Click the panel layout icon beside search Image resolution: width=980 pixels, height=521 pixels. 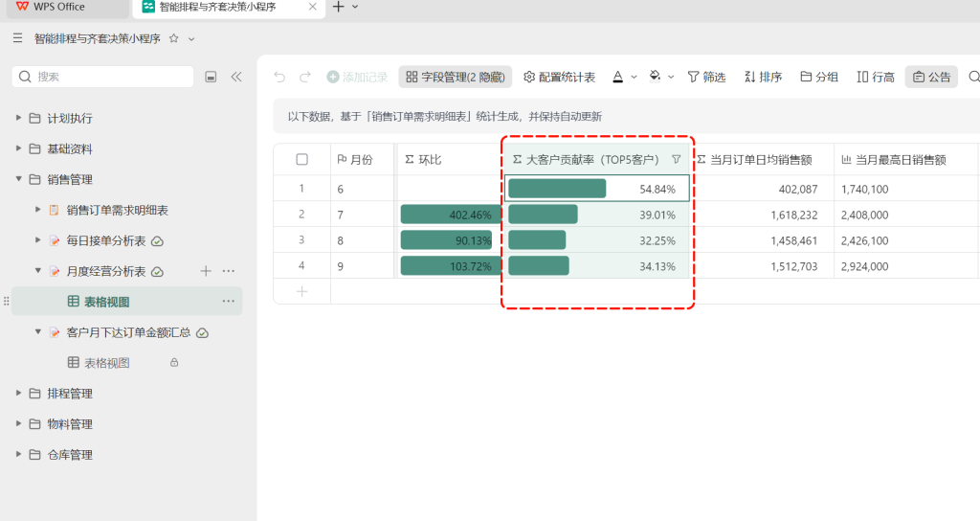[x=212, y=77]
